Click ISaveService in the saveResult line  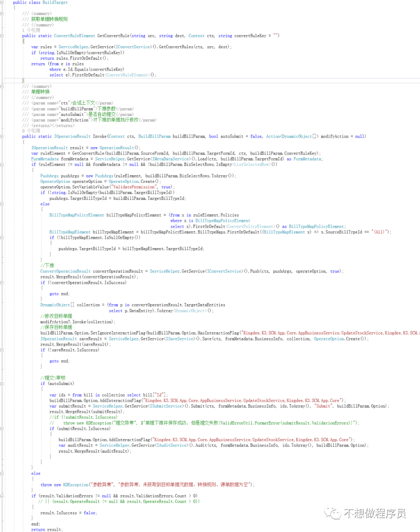pyautogui.click(x=180, y=339)
